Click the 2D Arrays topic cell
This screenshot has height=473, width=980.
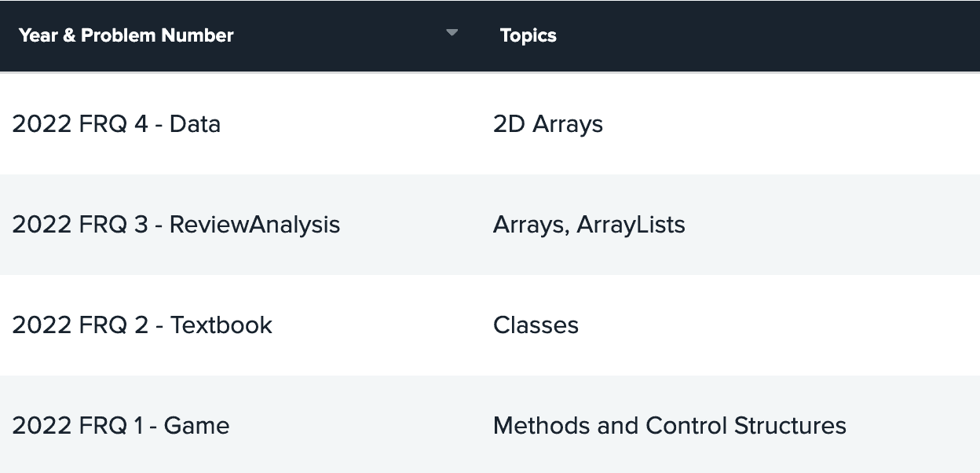pyautogui.click(x=548, y=124)
